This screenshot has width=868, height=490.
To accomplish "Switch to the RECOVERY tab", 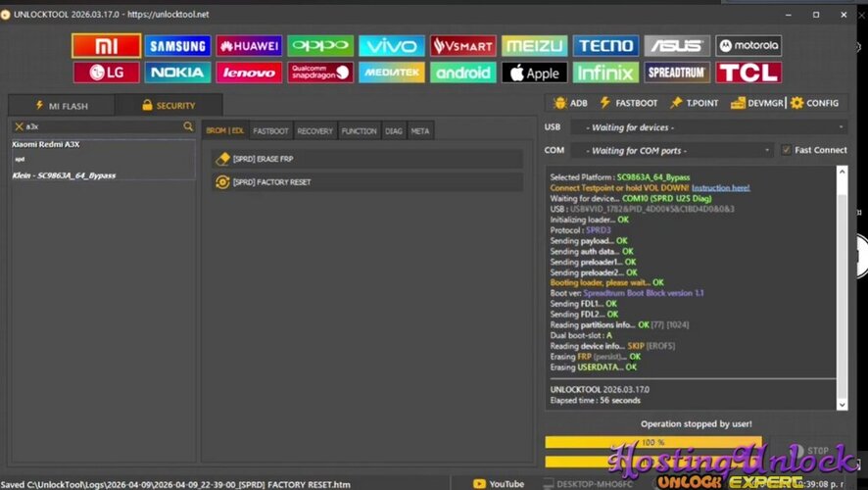I will [x=314, y=130].
